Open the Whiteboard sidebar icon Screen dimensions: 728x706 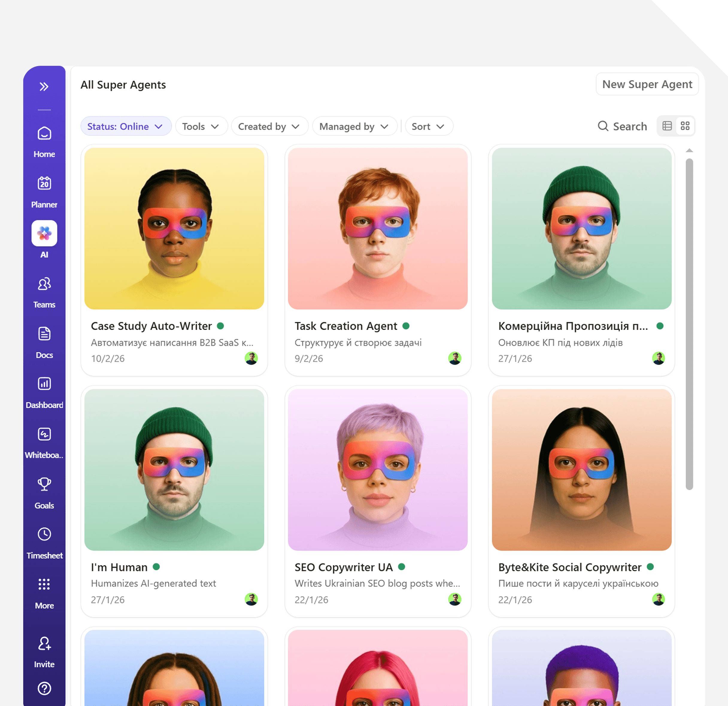(44, 434)
